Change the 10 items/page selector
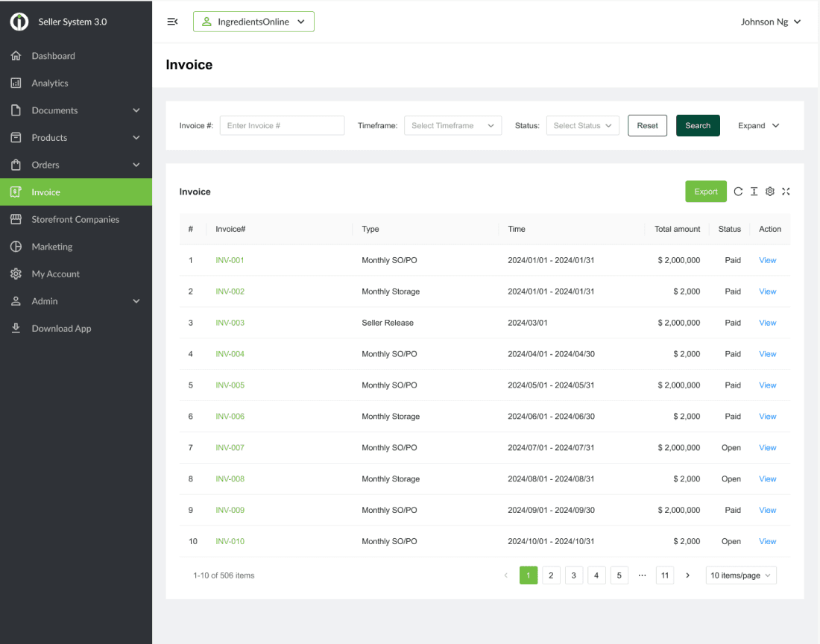 click(741, 575)
